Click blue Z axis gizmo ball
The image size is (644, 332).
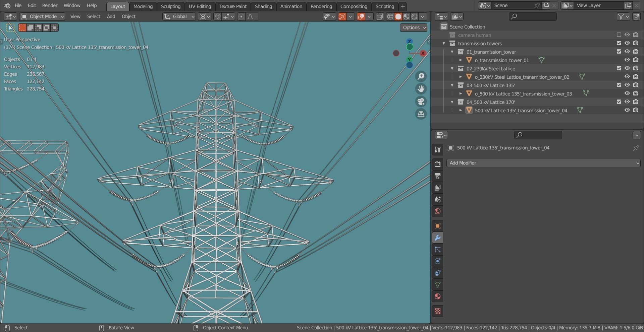pyautogui.click(x=410, y=41)
